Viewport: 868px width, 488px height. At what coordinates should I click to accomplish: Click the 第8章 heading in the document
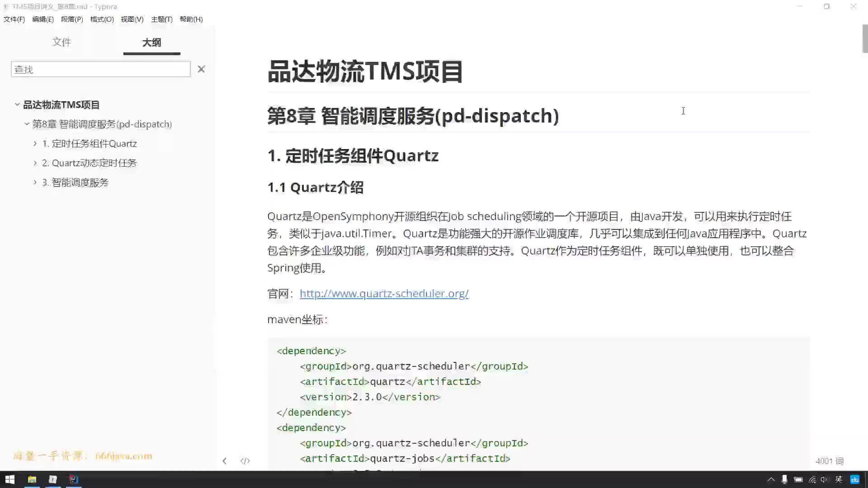413,116
